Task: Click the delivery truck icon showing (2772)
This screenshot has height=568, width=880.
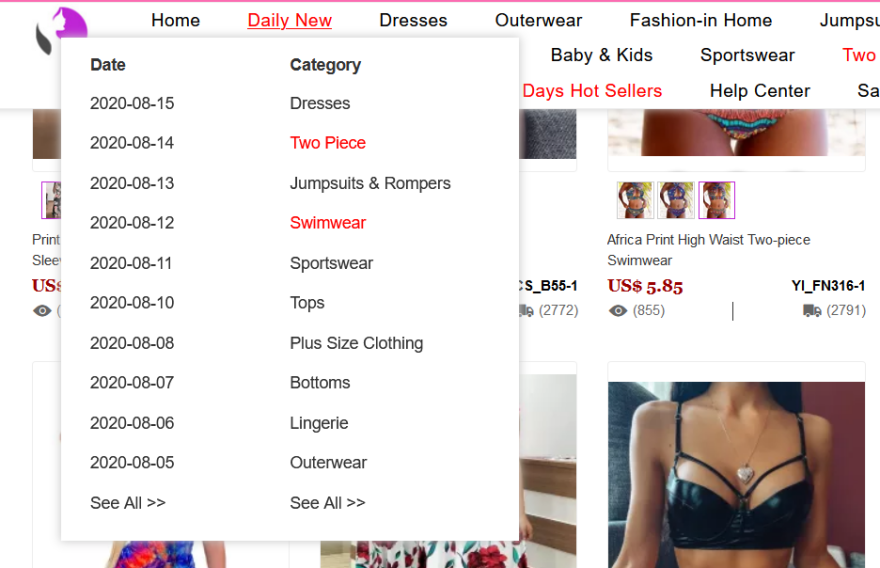Action: (x=526, y=310)
